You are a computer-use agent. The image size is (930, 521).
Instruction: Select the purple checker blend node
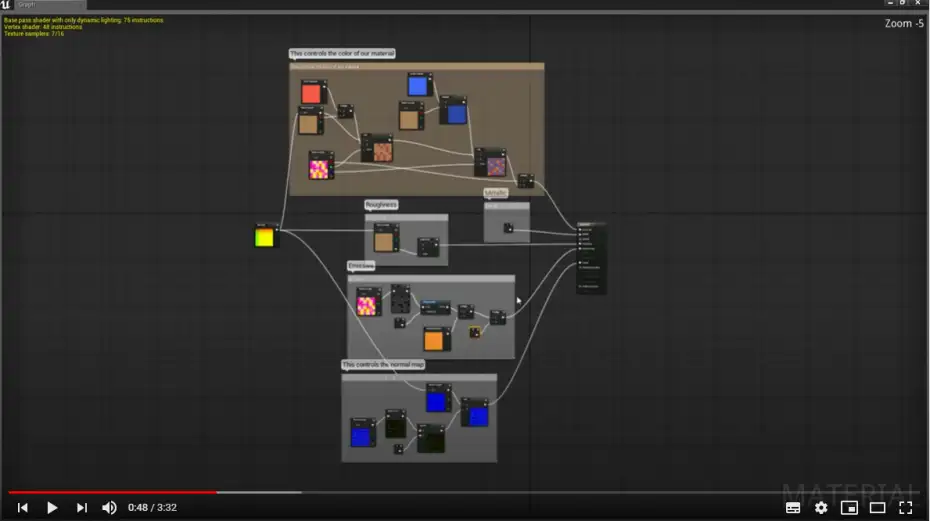tap(491, 163)
